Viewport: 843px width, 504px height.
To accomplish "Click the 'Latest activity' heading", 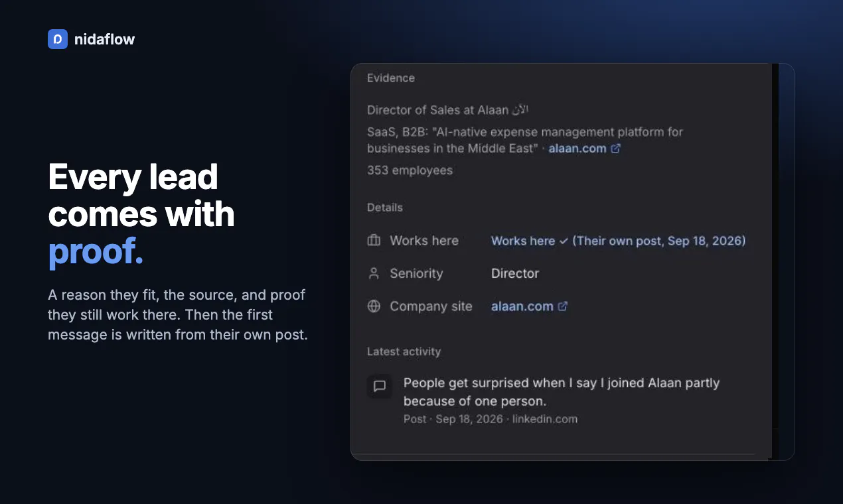I will (x=404, y=351).
